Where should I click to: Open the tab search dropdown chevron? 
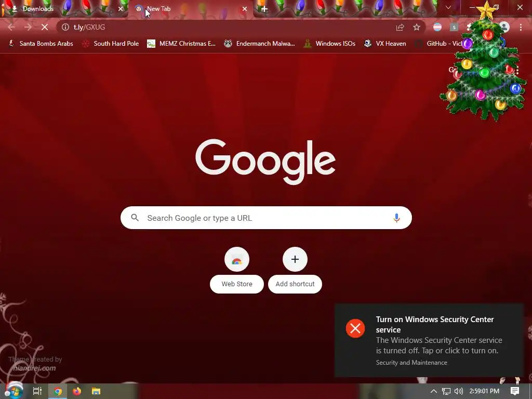coord(448,7)
